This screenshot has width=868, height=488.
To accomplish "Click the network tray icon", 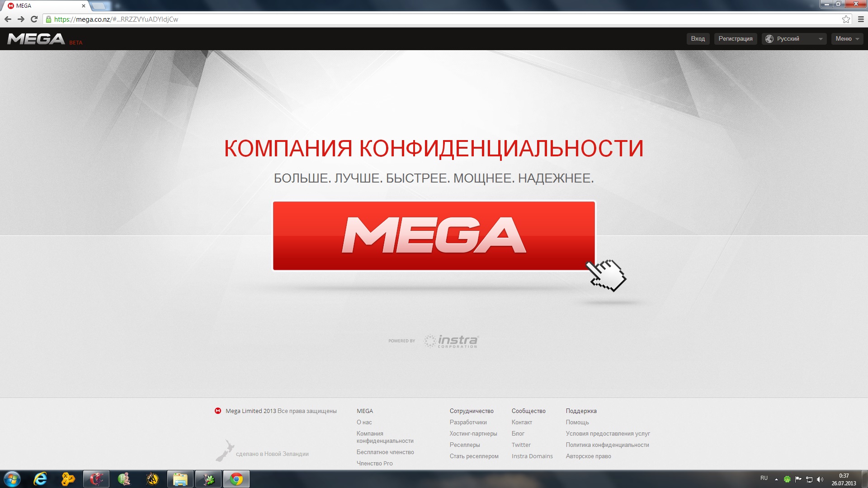I will (x=809, y=479).
